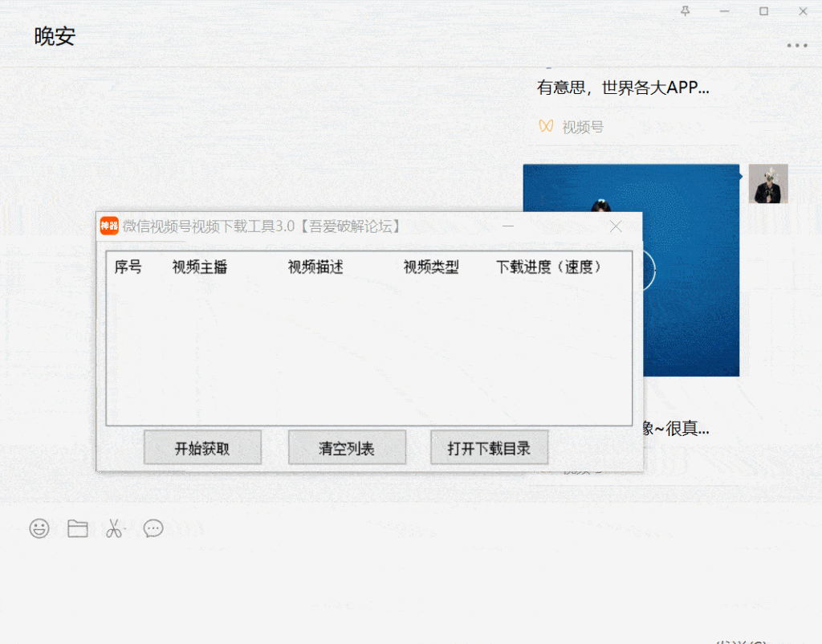The width and height of the screenshot is (822, 644).
Task: Click the 视频类型 column header
Action: (431, 267)
